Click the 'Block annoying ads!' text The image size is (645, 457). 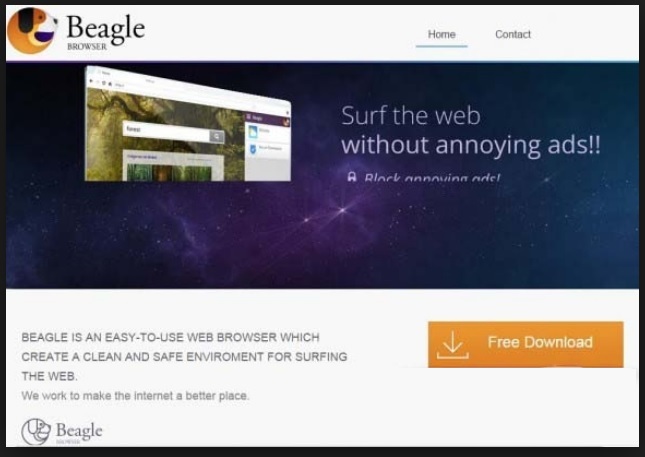(x=432, y=178)
